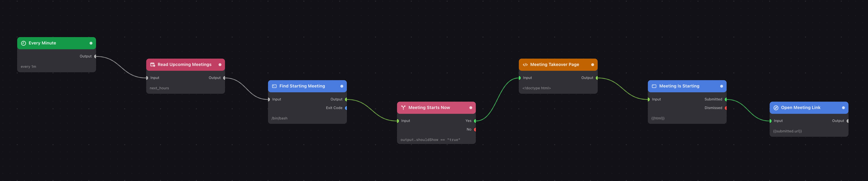Click the Input port of Meeting Takeover Page
Image resolution: width=868 pixels, height=181 pixels.
tap(520, 78)
